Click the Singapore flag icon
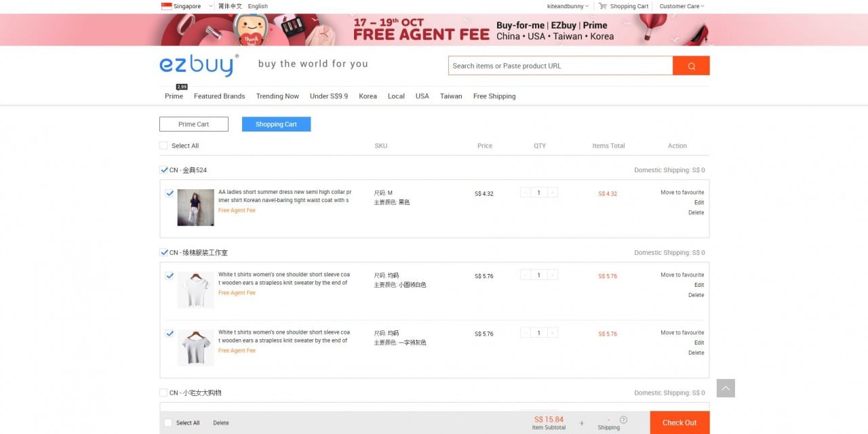The image size is (868, 434). [x=166, y=6]
